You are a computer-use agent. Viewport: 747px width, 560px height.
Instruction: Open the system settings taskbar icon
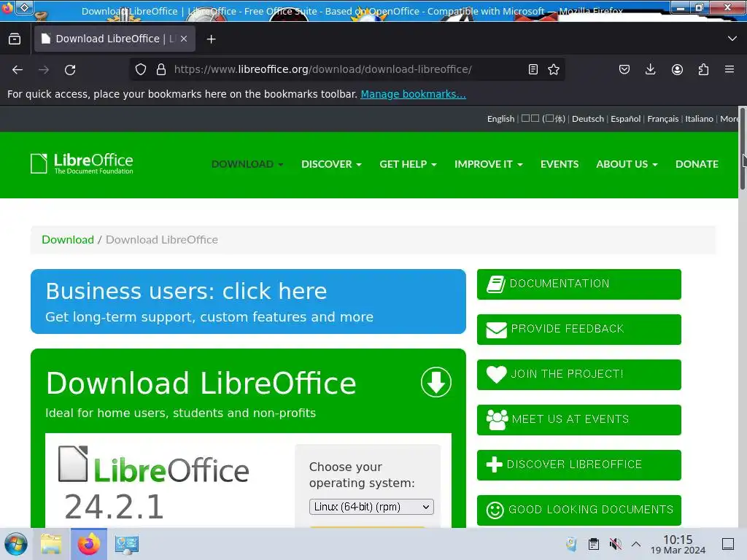pos(127,544)
